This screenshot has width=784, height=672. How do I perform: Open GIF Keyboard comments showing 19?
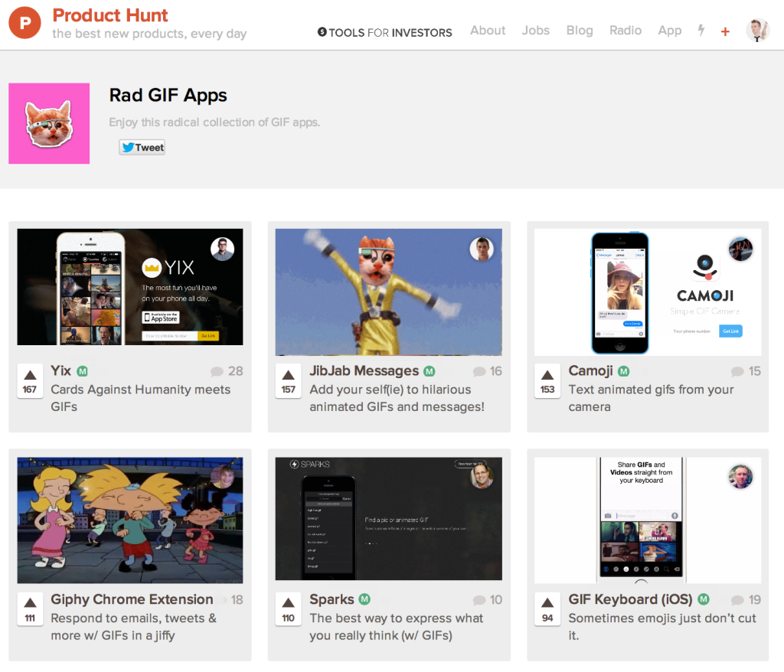pos(746,600)
